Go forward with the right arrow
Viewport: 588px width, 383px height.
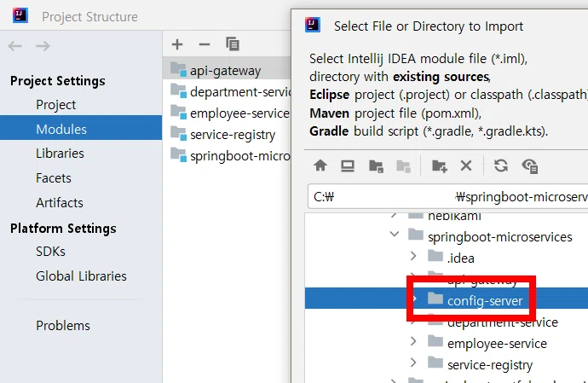pyautogui.click(x=43, y=46)
